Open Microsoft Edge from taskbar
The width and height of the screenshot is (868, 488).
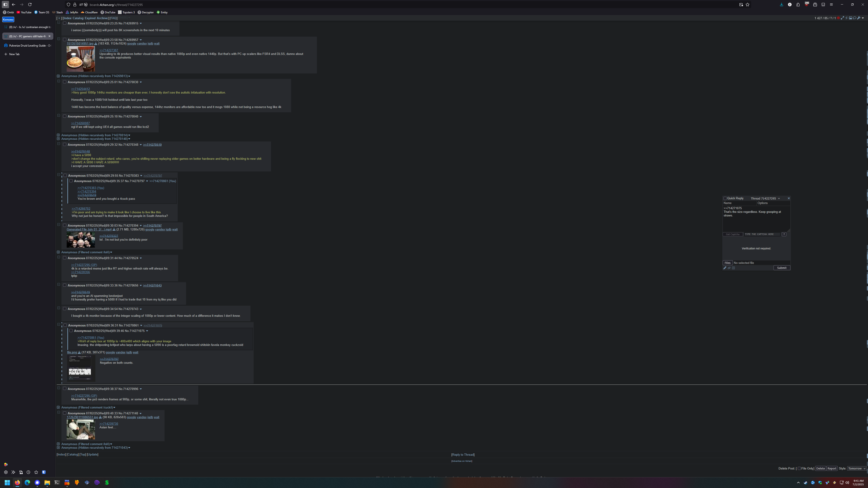tap(27, 482)
